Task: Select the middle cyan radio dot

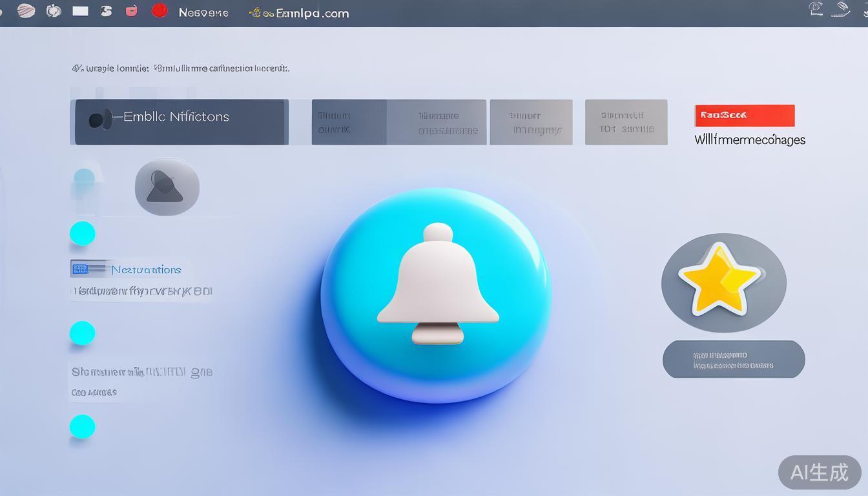Action: pyautogui.click(x=82, y=333)
